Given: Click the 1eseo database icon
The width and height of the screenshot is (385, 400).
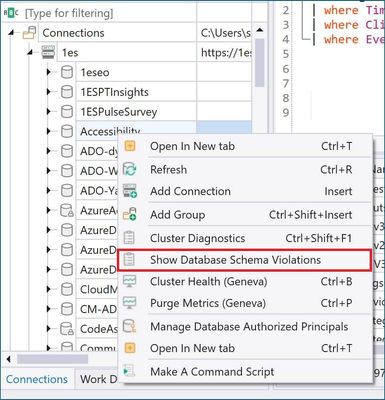Looking at the screenshot, I should [x=67, y=72].
